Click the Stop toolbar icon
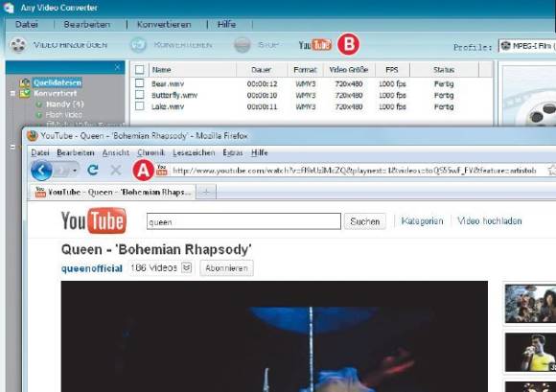The width and height of the screenshot is (556, 392). click(x=243, y=45)
